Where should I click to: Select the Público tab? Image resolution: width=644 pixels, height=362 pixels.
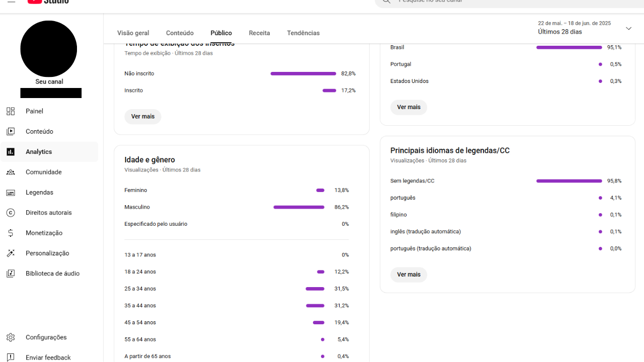221,33
